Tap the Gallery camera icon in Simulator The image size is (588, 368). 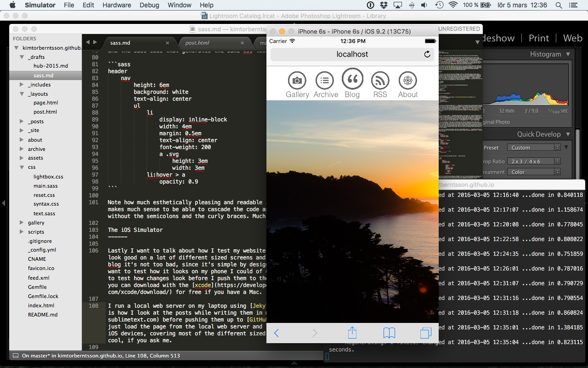[297, 80]
